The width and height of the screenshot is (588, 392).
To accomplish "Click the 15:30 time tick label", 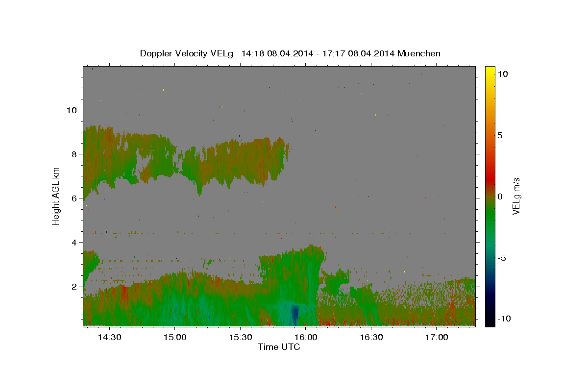I will [240, 338].
